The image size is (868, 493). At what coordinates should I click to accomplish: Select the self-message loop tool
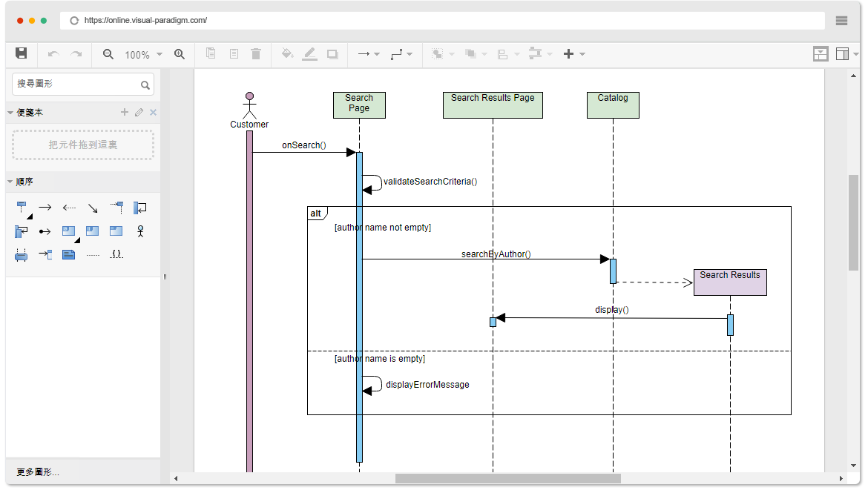pos(140,208)
